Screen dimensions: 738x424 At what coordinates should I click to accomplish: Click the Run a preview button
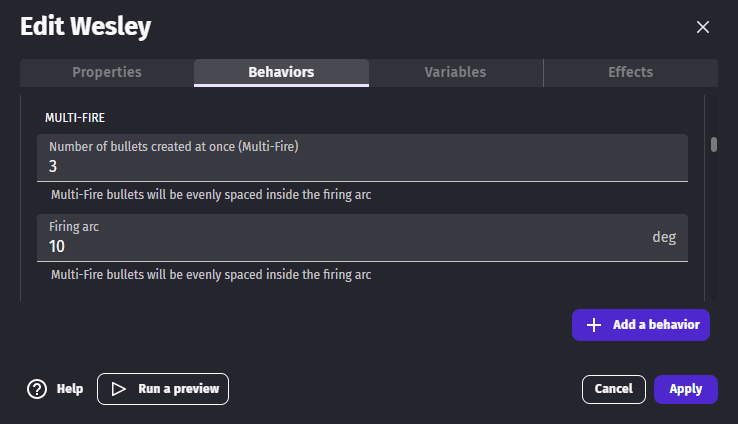(x=163, y=389)
